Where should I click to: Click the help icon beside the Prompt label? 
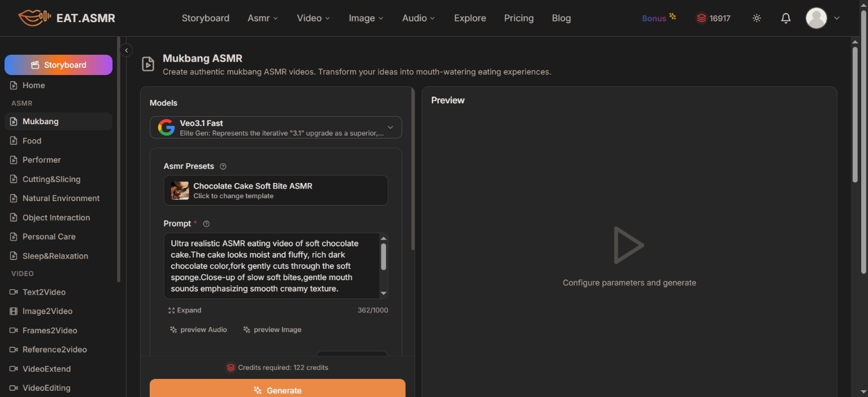[206, 224]
